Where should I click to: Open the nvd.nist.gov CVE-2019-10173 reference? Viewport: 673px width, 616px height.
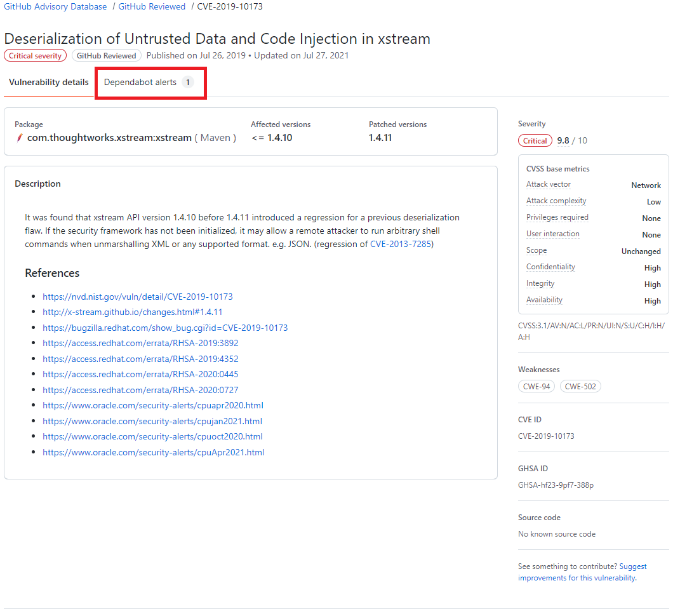(137, 297)
